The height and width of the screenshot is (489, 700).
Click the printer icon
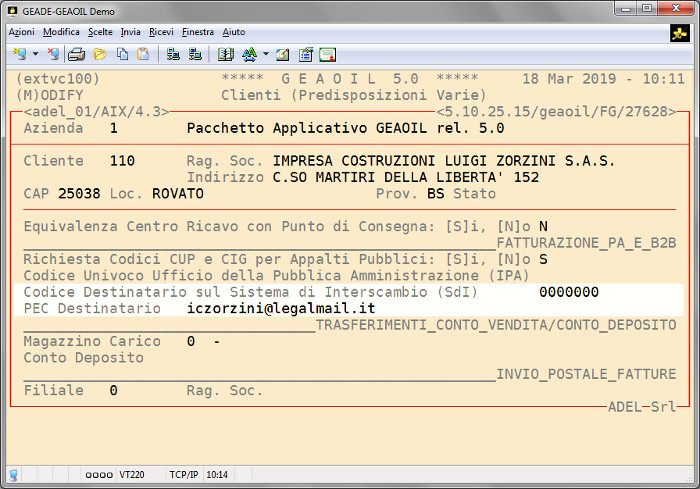point(76,54)
